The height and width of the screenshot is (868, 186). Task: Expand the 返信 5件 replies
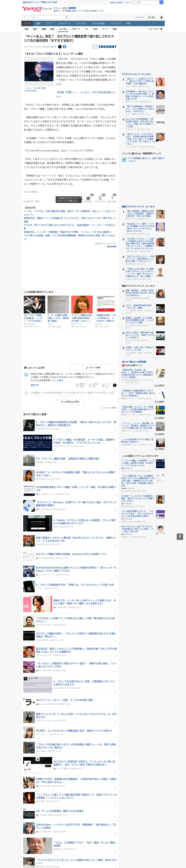point(34,385)
